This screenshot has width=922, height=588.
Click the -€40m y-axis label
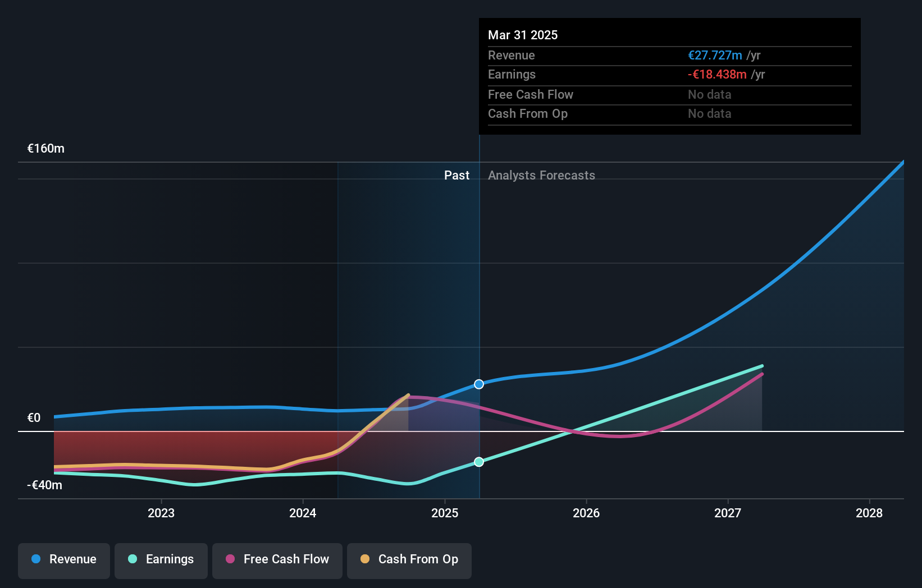[x=45, y=485]
